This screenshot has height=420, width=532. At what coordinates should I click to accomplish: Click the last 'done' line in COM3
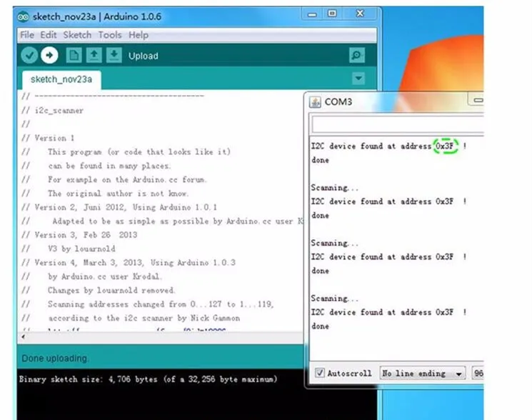pyautogui.click(x=321, y=326)
